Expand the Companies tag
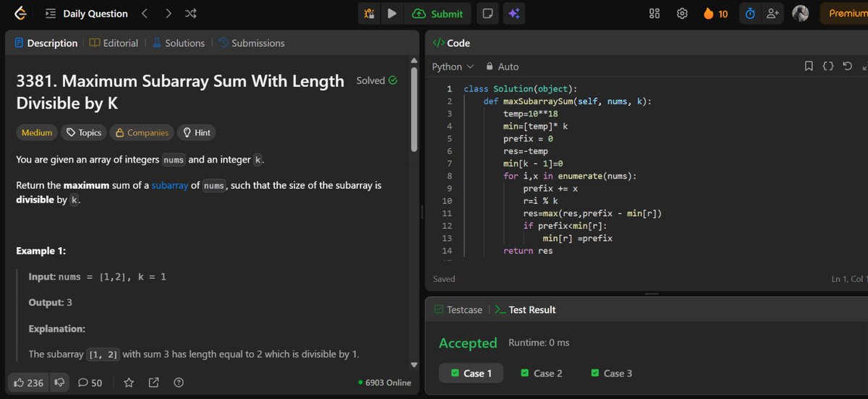868x399 pixels. [142, 132]
